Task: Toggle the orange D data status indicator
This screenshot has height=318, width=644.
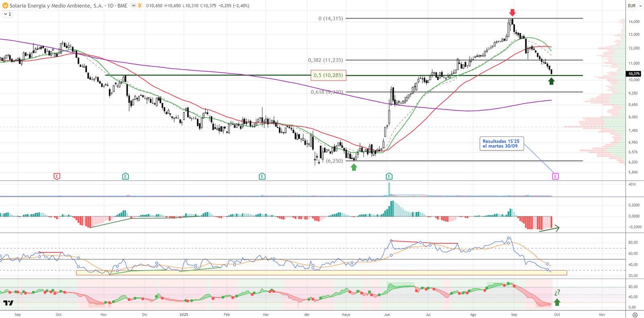Action: (x=140, y=6)
